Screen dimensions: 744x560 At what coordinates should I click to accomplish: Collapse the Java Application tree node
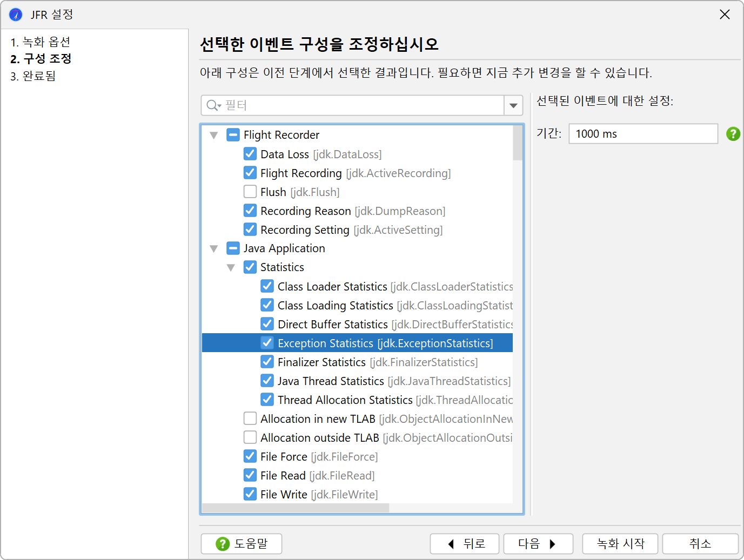[x=214, y=248]
